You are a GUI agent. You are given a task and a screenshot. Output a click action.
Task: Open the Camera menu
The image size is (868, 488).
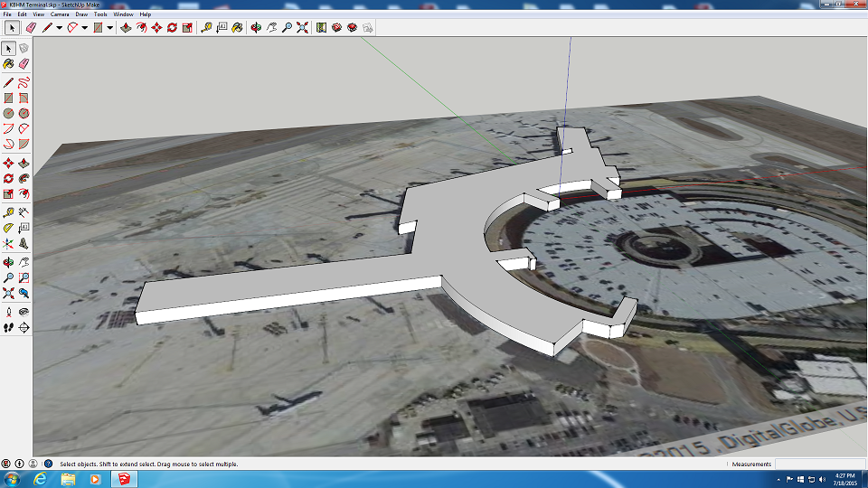[60, 14]
